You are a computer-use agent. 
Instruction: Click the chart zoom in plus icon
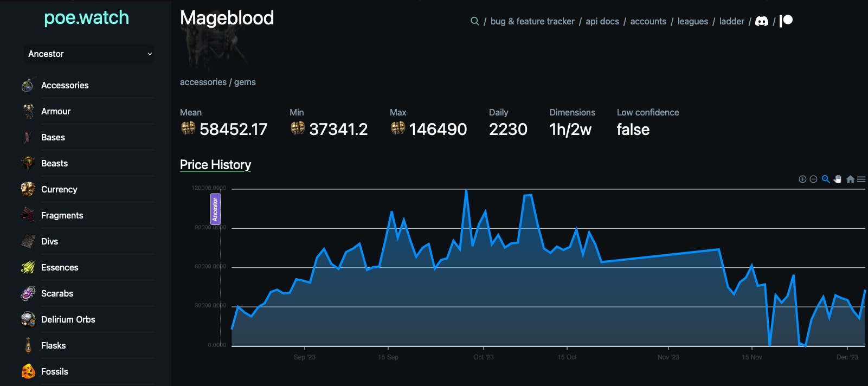(802, 179)
